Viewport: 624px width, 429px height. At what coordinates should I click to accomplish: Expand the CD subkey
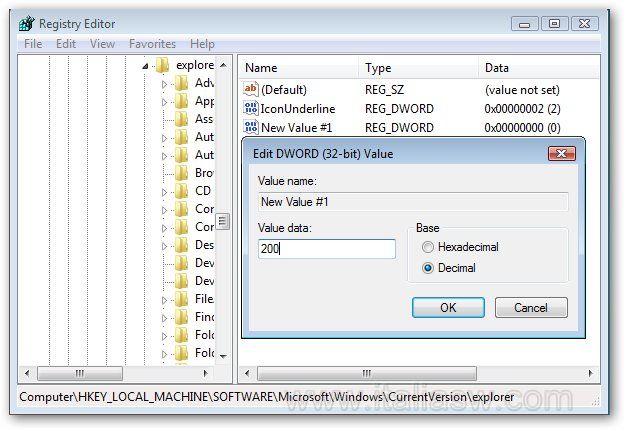click(x=164, y=192)
